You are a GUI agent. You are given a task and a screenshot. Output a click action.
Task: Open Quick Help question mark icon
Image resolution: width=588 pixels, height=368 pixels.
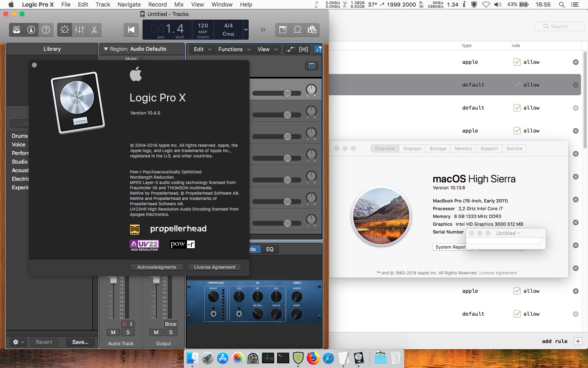(x=46, y=30)
